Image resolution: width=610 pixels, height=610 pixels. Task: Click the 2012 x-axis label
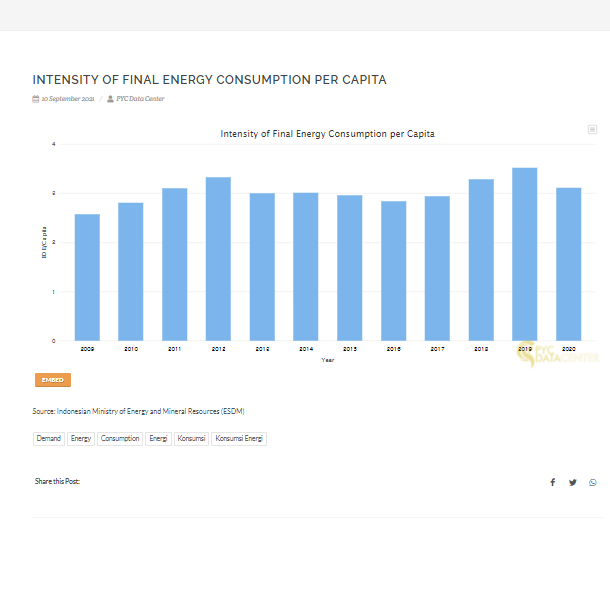pyautogui.click(x=219, y=349)
